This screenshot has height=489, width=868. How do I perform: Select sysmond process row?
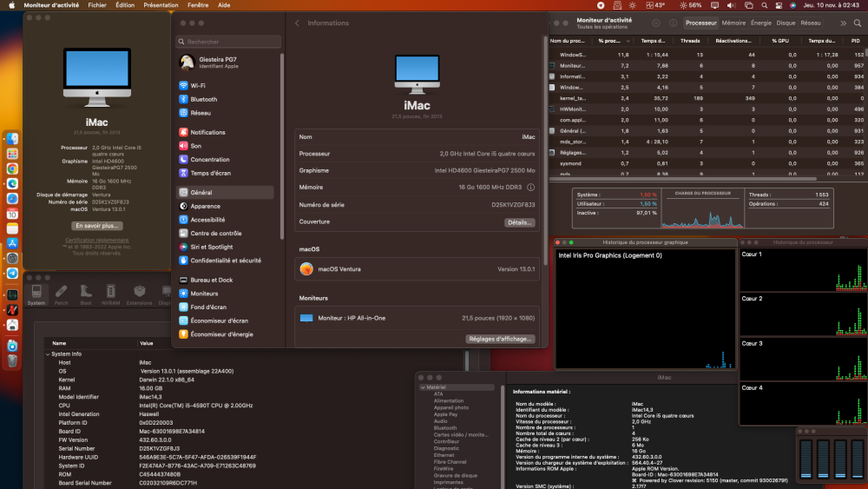707,164
